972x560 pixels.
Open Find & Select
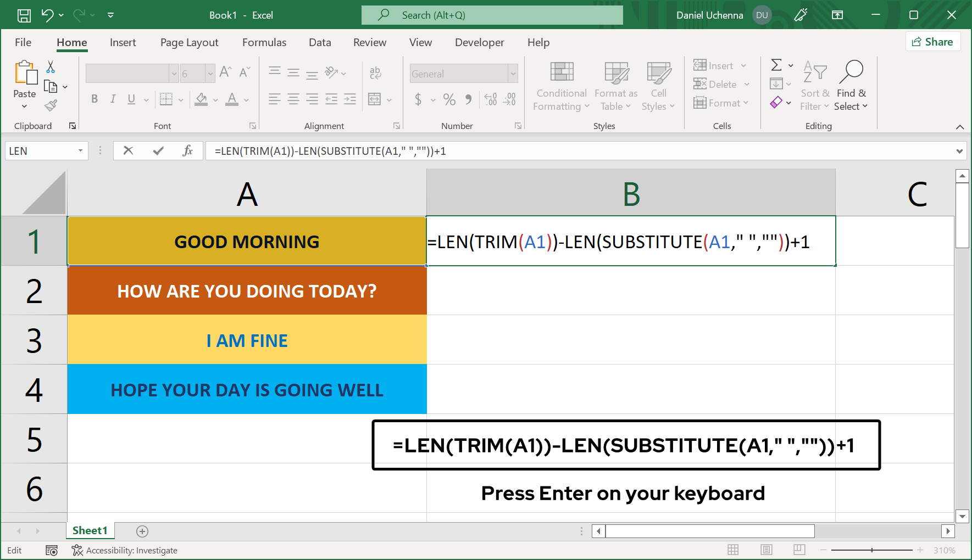tap(851, 86)
